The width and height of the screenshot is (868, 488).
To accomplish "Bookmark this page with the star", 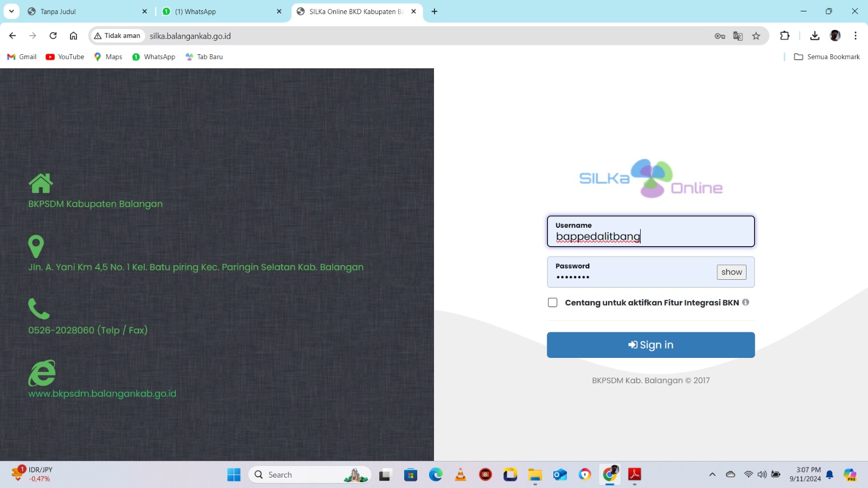I will [756, 36].
